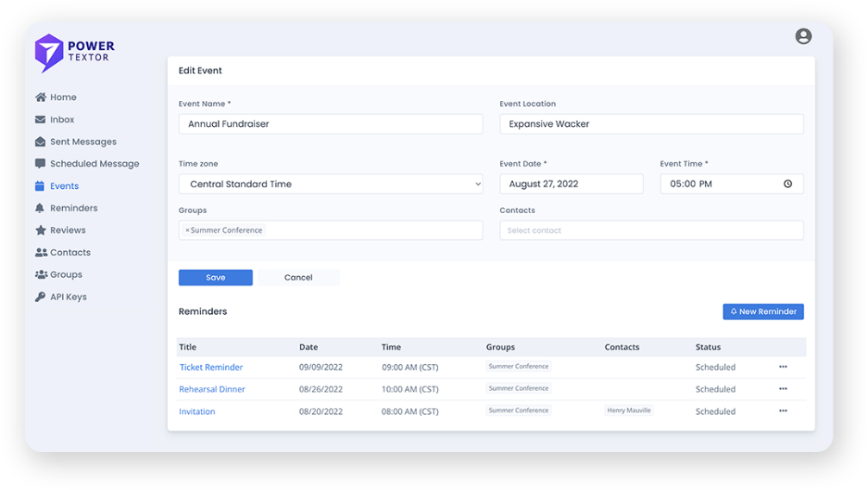Click the clock icon in Event Time
The width and height of the screenshot is (868, 490).
pos(788,184)
